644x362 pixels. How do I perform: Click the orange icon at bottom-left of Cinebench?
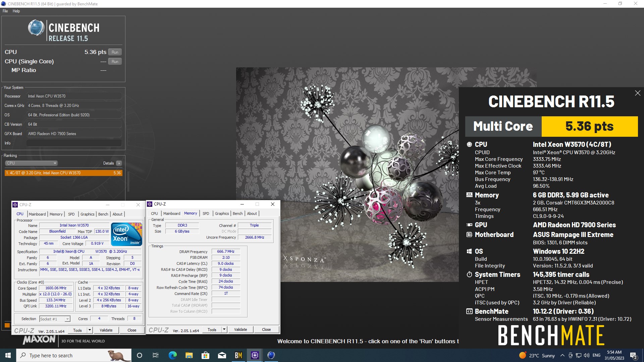coord(7,325)
